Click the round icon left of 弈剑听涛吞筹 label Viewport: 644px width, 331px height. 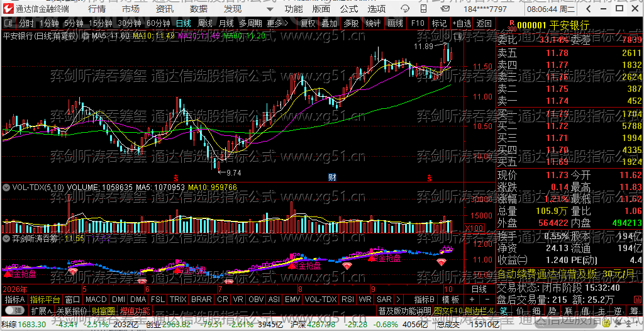click(6, 238)
